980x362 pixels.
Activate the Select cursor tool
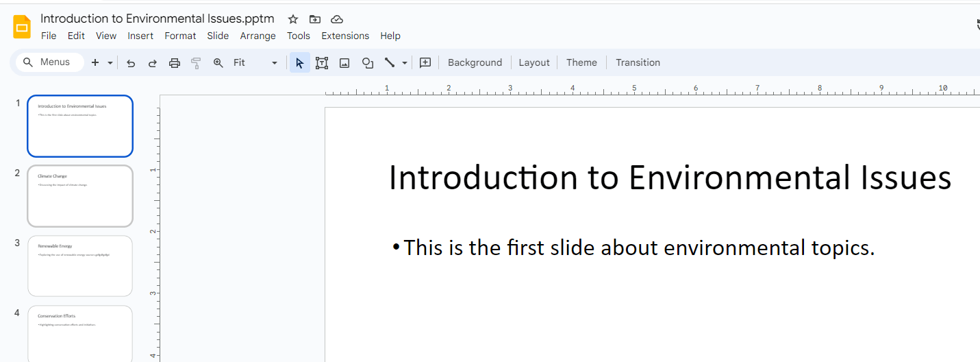[x=299, y=63]
